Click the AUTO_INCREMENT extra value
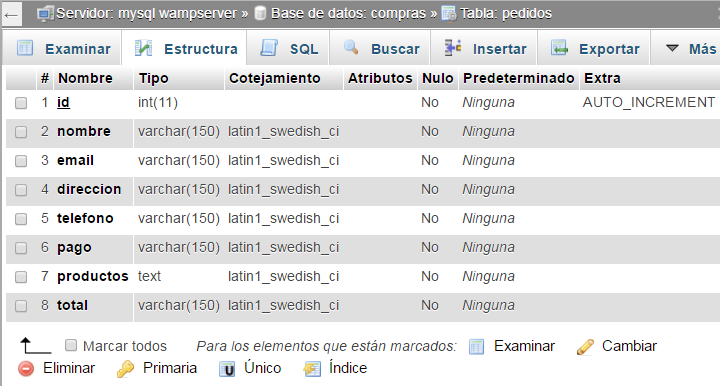This screenshot has width=720, height=386. (648, 102)
